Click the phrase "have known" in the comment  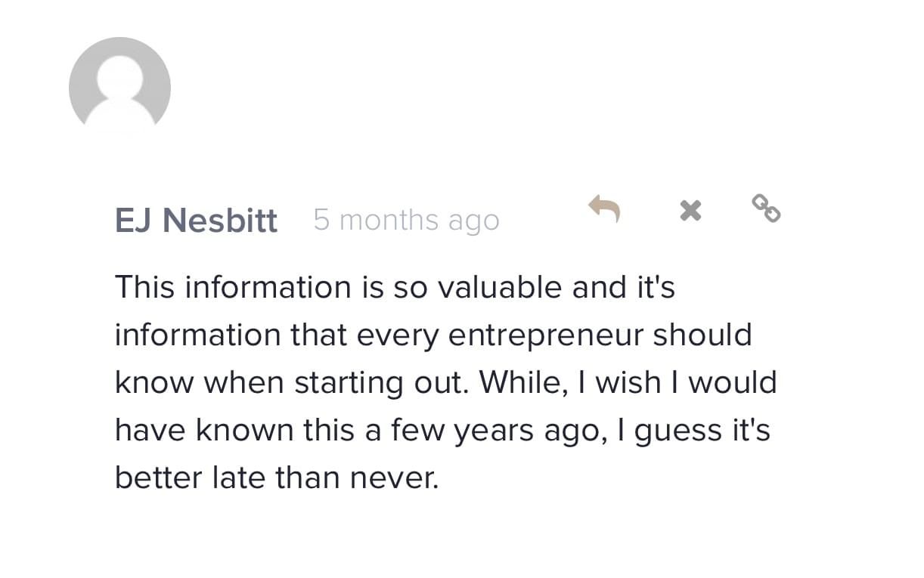click(x=204, y=430)
